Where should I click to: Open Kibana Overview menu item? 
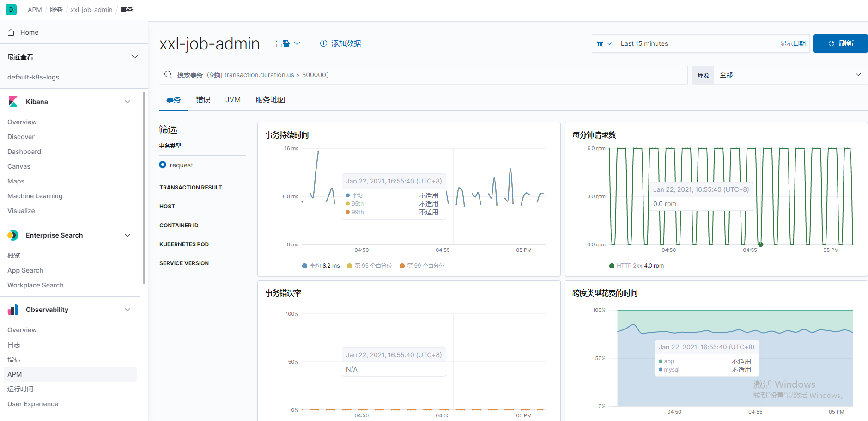click(22, 122)
